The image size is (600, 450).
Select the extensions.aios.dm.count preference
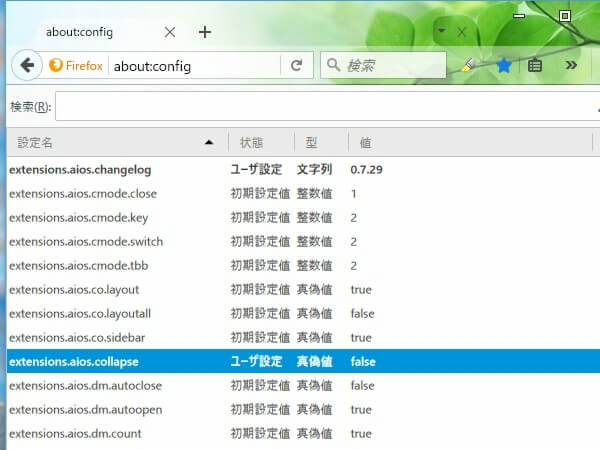coord(303,434)
